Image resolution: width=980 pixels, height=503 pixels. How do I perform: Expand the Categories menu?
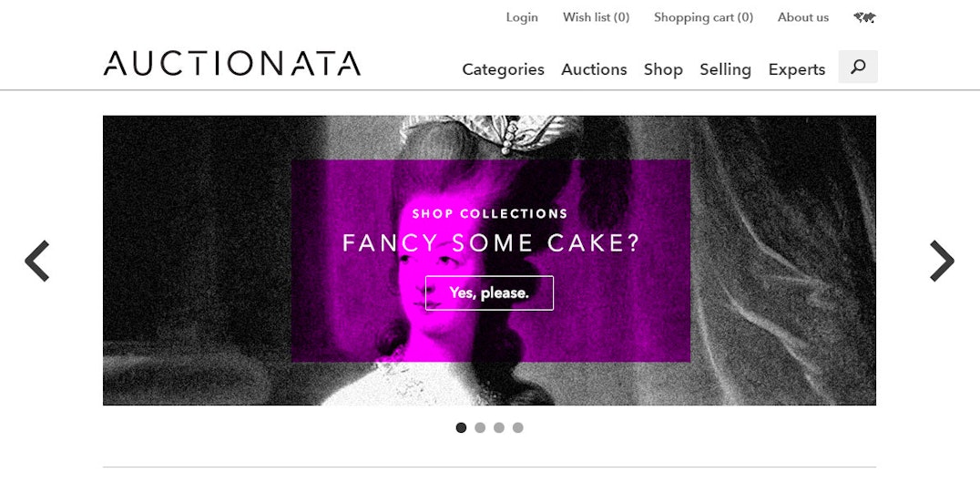click(x=503, y=69)
